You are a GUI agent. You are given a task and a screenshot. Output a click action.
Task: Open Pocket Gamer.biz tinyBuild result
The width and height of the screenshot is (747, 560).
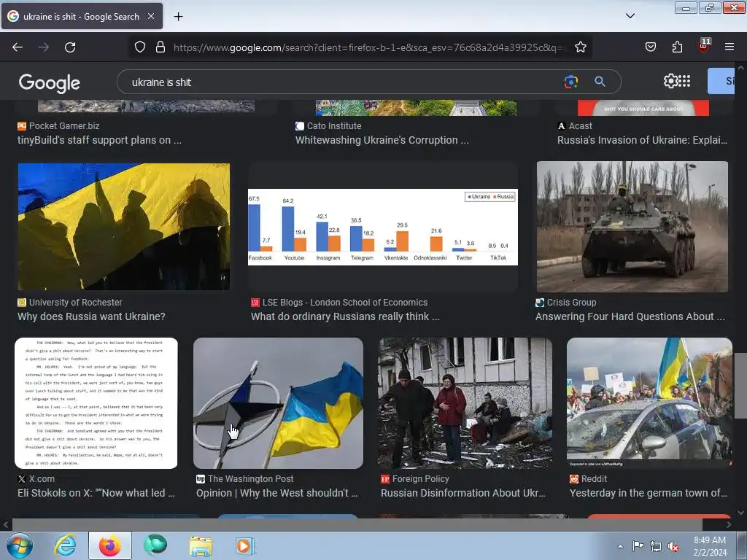(x=99, y=140)
